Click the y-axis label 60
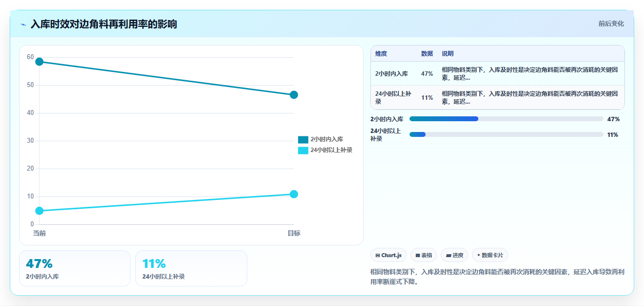The height and width of the screenshot is (306, 644). pos(30,57)
